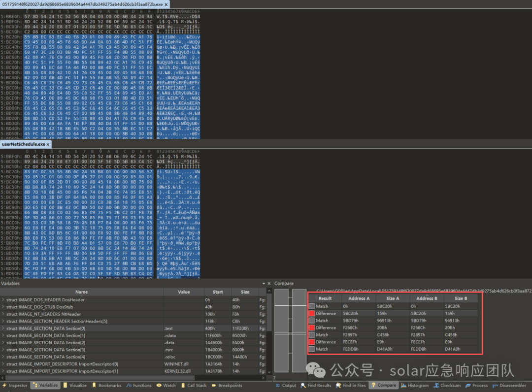Sort compare results by Result column
Screen dimensions: 532x392
point(325,298)
